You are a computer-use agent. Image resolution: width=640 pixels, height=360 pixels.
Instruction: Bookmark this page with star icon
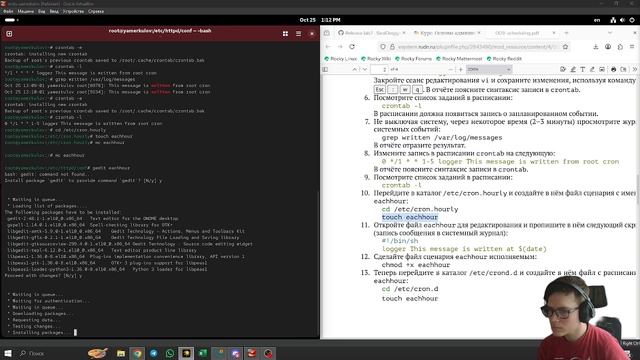pyautogui.click(x=565, y=47)
